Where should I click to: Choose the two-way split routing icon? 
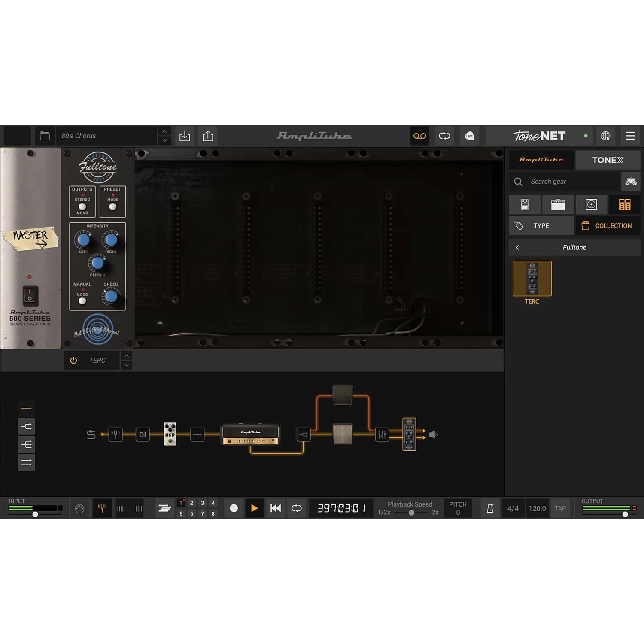(x=27, y=426)
